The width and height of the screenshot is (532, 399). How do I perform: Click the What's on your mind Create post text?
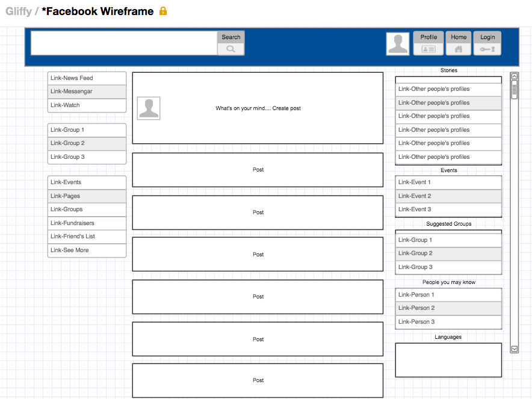258,108
